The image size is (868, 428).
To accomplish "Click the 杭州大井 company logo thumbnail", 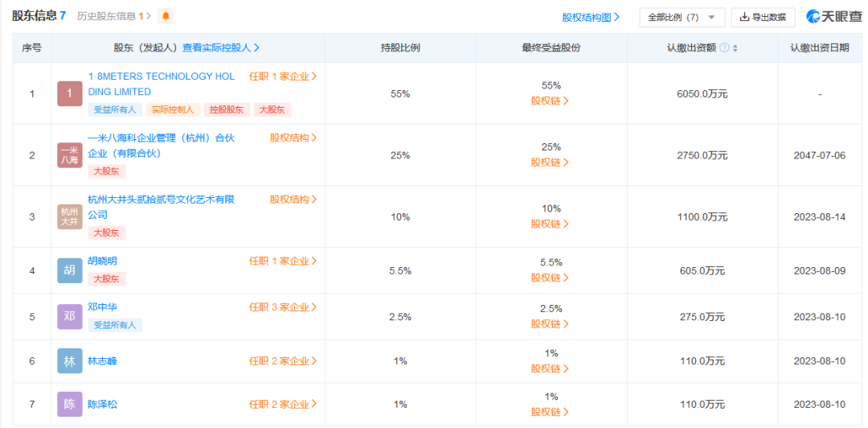I will [70, 216].
